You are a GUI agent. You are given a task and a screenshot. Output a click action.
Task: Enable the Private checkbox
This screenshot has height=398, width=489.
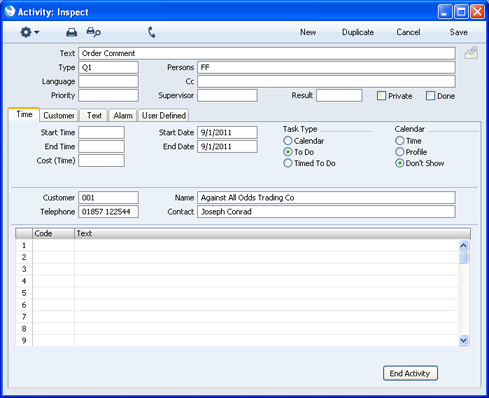(x=381, y=96)
